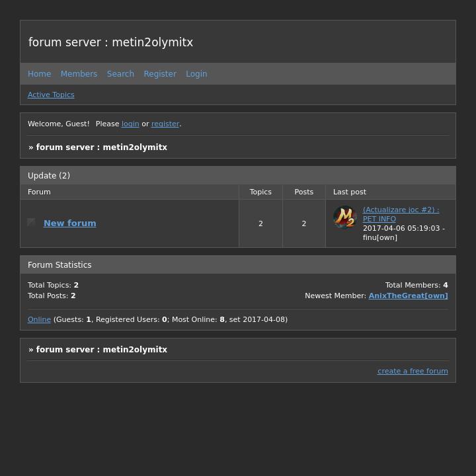The height and width of the screenshot is (476, 476).
Task: Select Register in the navigation bar
Action: (x=160, y=74)
